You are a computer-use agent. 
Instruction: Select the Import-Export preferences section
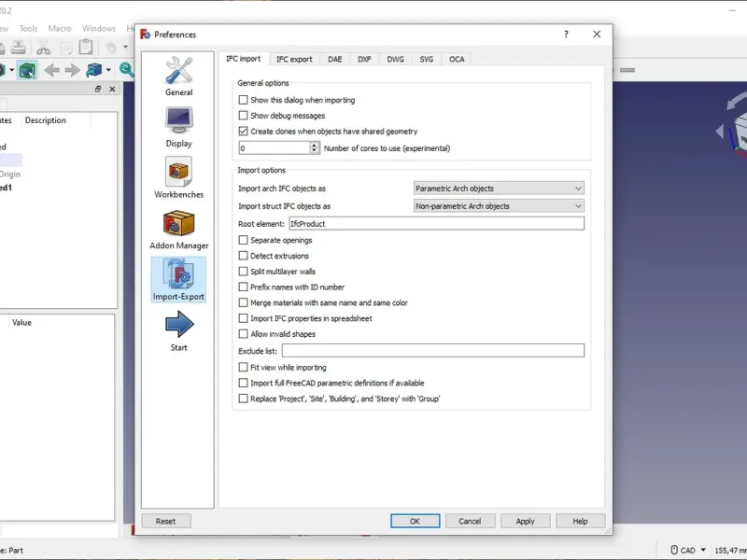[x=178, y=279]
